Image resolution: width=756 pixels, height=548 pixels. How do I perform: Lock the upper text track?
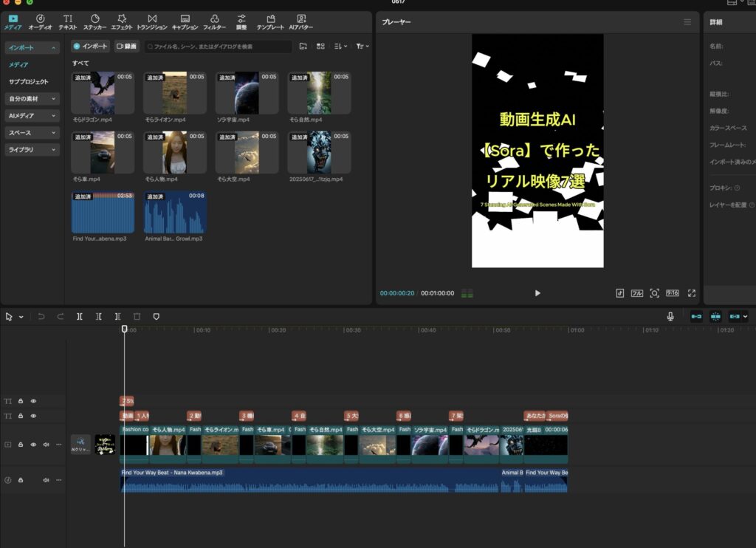(21, 401)
